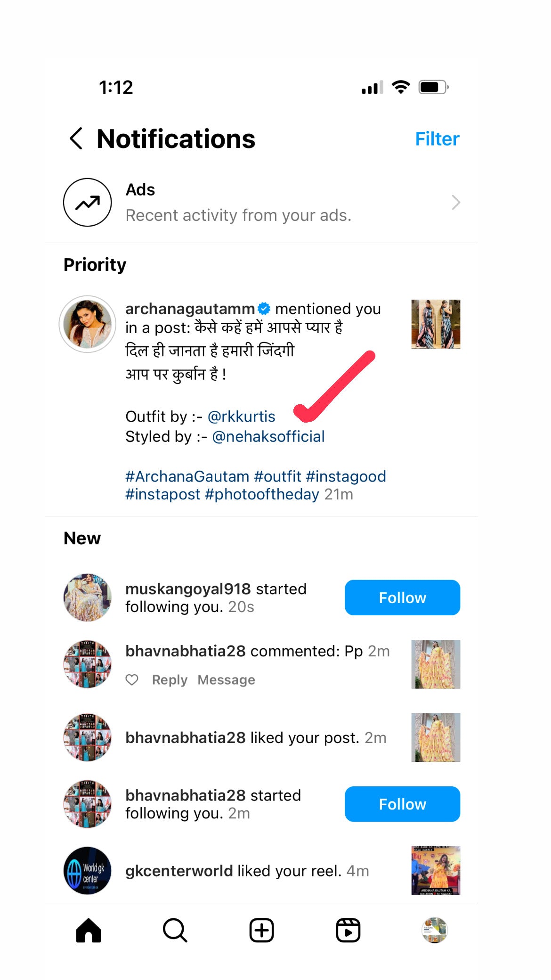Open your profile tab avatar
This screenshot has width=551, height=980.
coord(434,931)
